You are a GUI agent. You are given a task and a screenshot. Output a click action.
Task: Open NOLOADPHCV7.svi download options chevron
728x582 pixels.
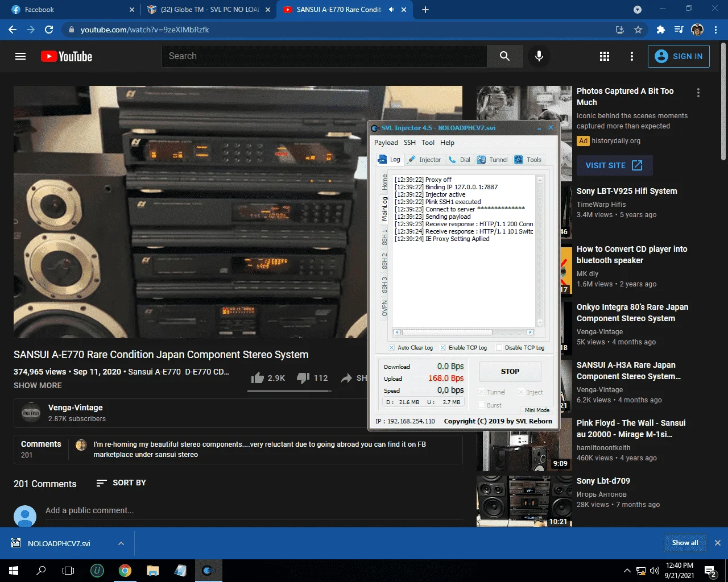click(x=121, y=543)
